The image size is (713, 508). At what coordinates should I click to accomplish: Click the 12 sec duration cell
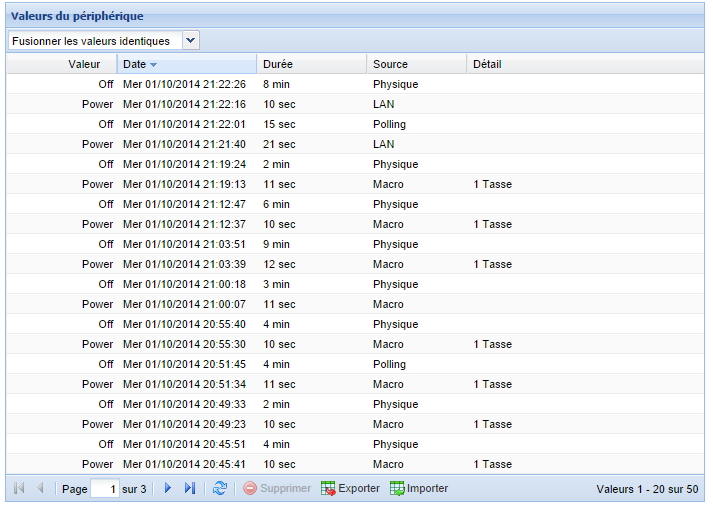point(279,264)
